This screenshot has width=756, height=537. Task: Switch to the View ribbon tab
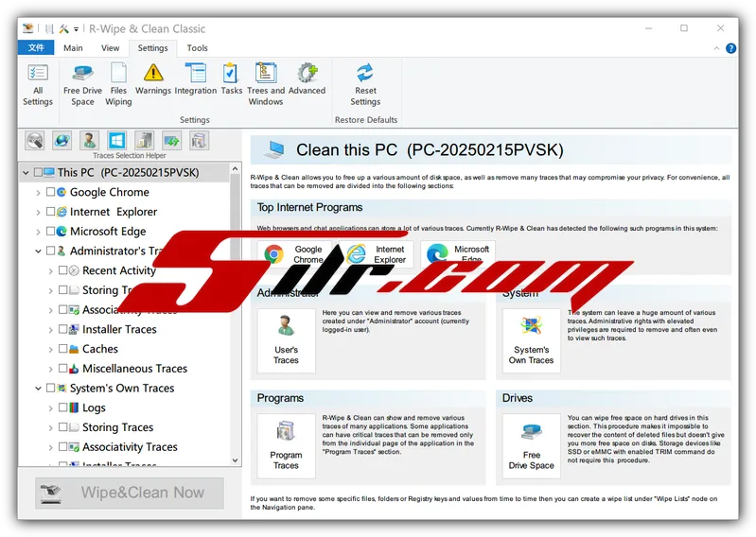tap(110, 48)
